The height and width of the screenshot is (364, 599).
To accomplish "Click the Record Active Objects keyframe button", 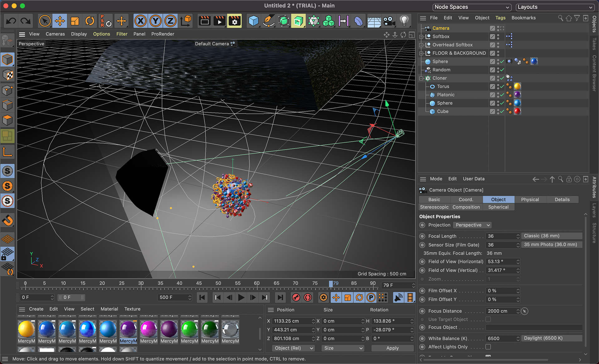I will (x=296, y=298).
